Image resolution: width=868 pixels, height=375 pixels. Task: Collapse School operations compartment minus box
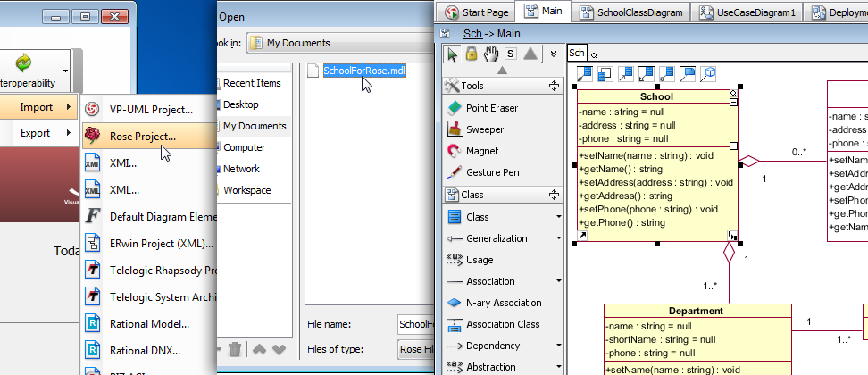tap(733, 146)
